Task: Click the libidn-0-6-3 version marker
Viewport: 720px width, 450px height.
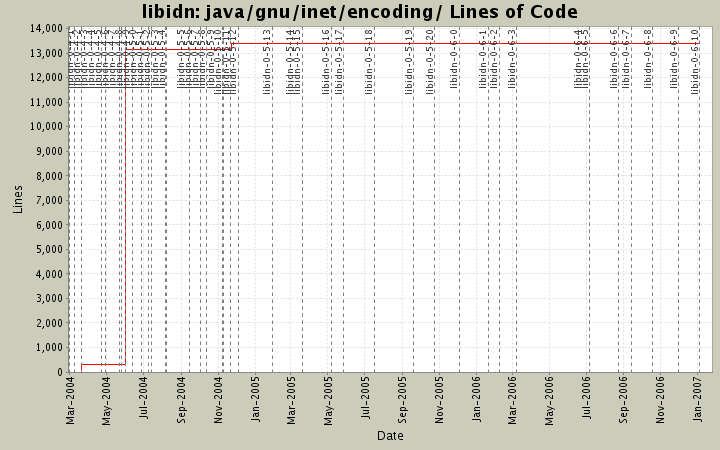Action: click(x=512, y=62)
